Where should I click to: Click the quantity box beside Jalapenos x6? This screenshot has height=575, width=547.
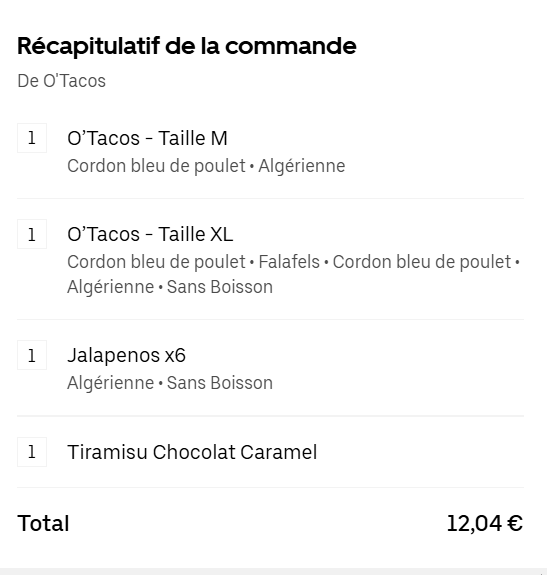(32, 355)
